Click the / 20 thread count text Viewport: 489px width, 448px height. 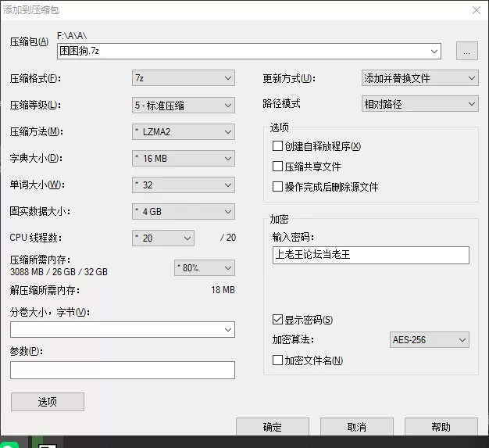[228, 238]
